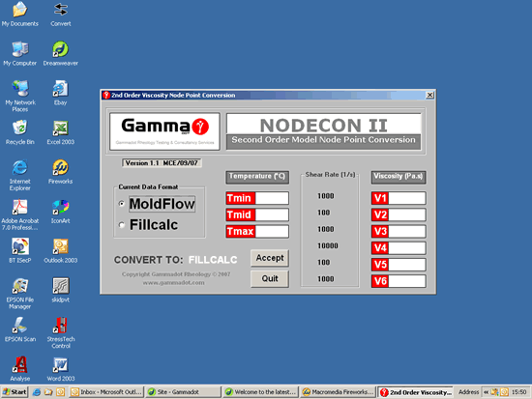
Task: Click the V1 viscosity input field
Action: pos(407,198)
